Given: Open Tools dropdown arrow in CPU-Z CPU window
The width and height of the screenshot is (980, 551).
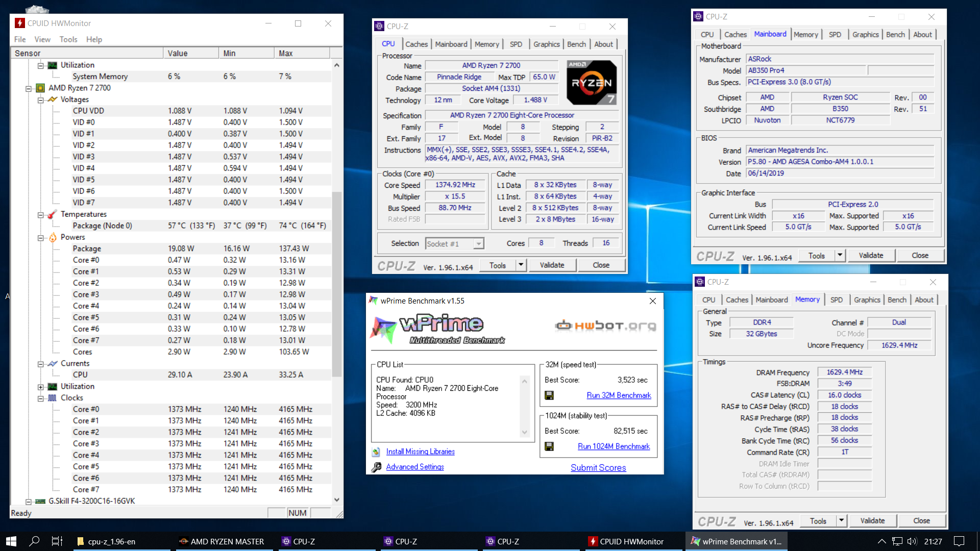Looking at the screenshot, I should point(521,265).
